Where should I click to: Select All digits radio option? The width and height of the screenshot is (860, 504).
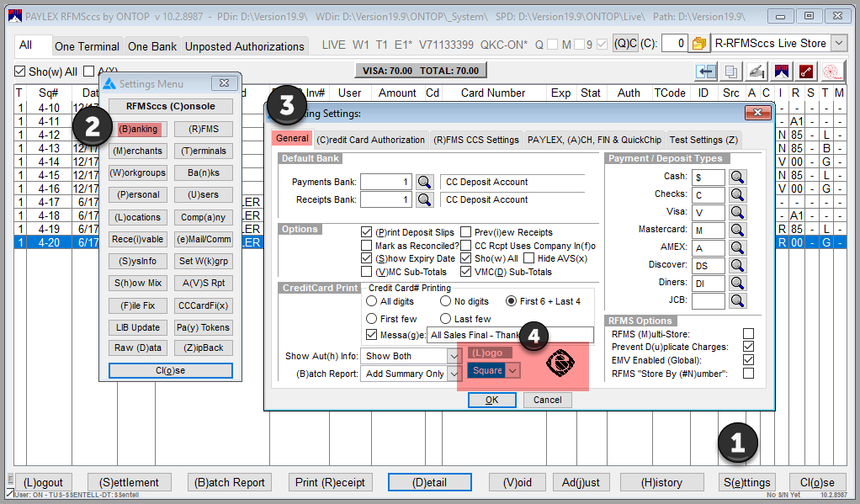pyautogui.click(x=371, y=301)
